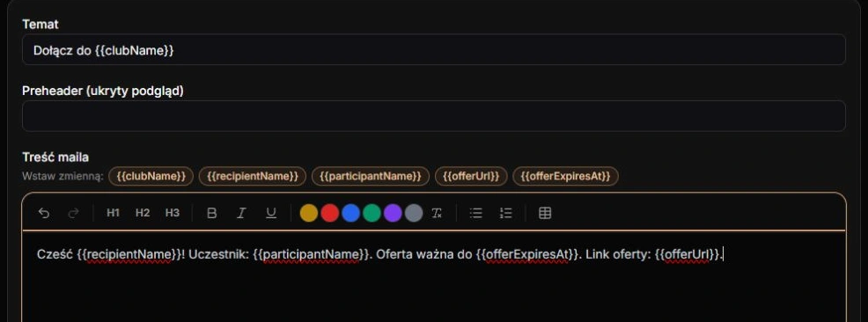
Task: Insert a table in editor
Action: pos(545,213)
